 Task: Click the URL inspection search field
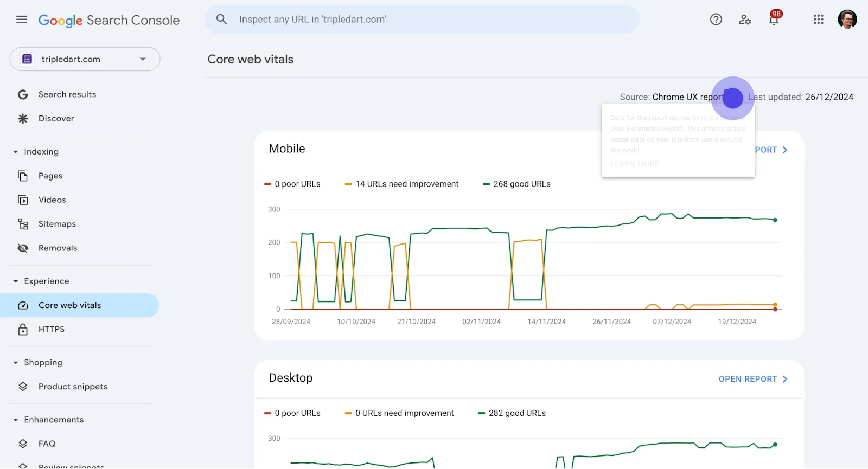click(x=422, y=20)
